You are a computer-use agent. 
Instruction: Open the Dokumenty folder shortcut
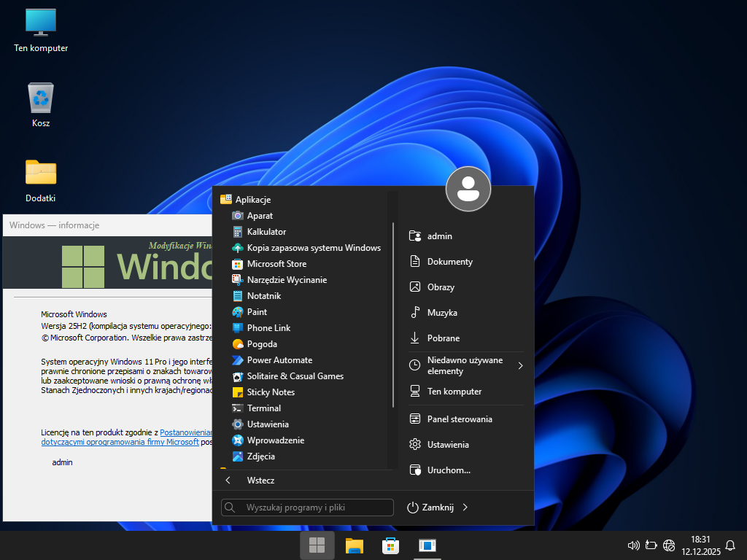click(x=449, y=262)
